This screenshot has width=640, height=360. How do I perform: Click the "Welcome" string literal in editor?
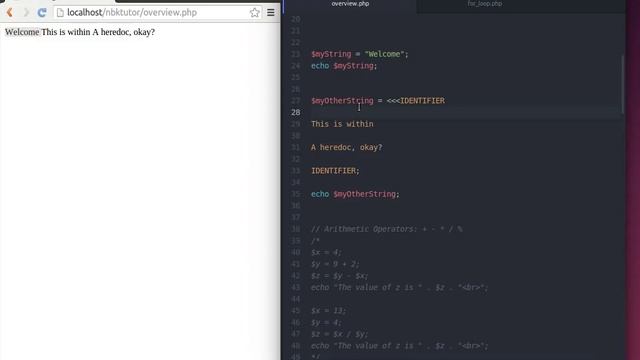pyautogui.click(x=384, y=54)
